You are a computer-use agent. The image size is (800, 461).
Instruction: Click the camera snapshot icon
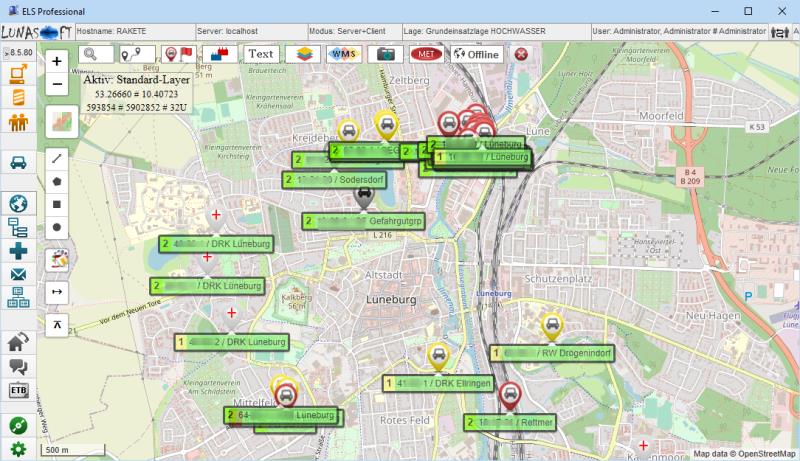(x=385, y=54)
